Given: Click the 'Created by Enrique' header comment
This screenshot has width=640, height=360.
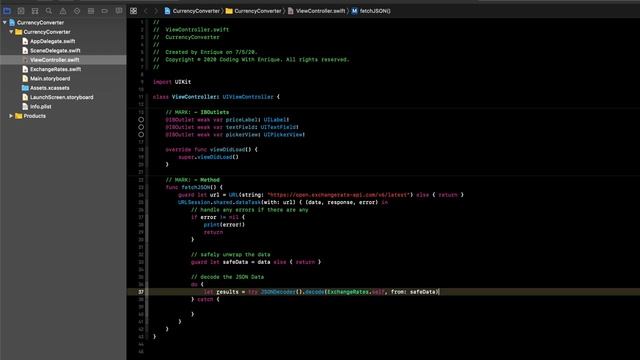Looking at the screenshot, I should (205, 52).
